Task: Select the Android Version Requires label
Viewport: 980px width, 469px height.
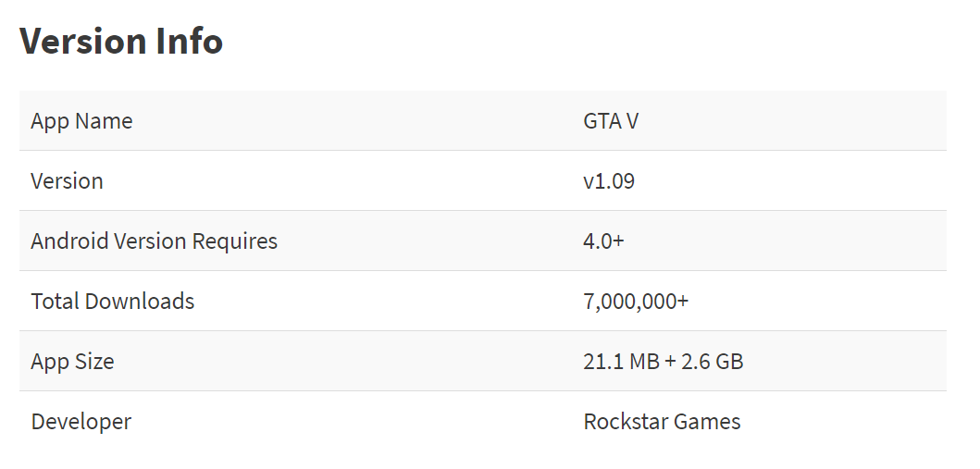Action: (x=154, y=241)
